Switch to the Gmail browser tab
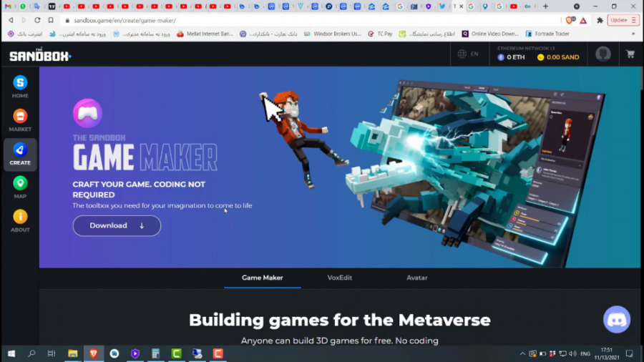Viewport: 644px width, 362px height. click(x=8, y=6)
